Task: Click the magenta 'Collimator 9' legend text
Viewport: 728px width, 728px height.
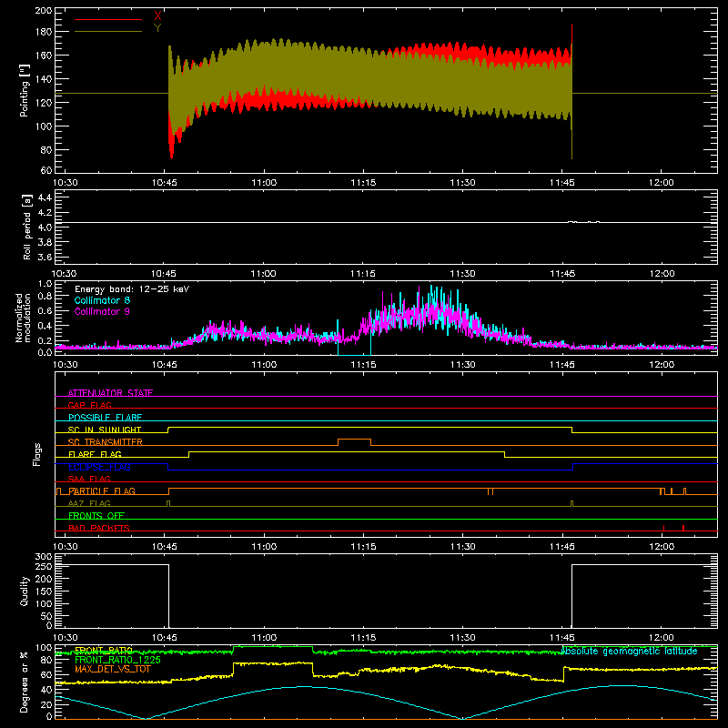Action: [102, 311]
